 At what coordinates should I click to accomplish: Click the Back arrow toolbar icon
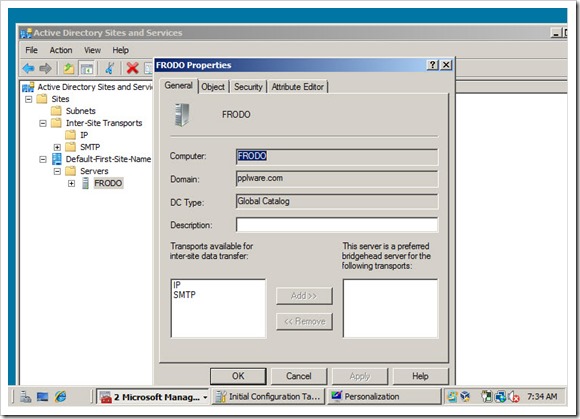28,68
